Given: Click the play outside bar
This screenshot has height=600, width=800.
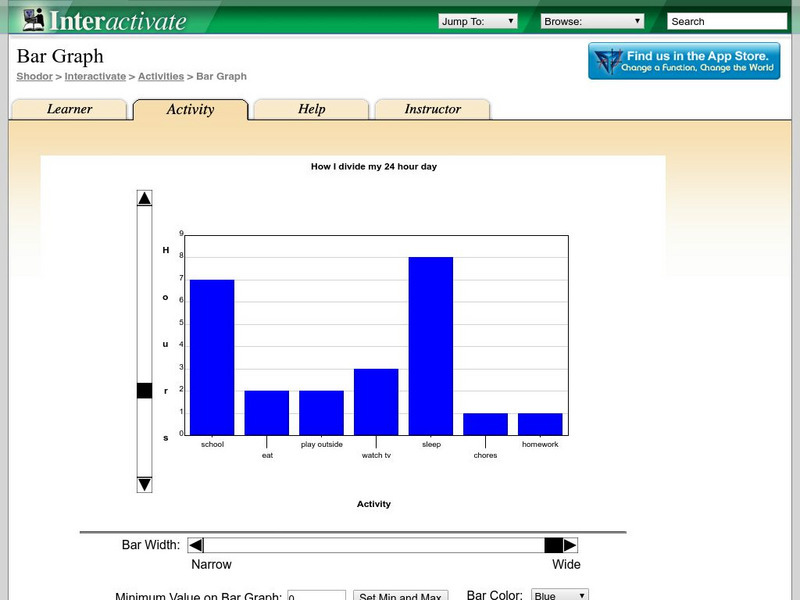Looking at the screenshot, I should pyautogui.click(x=321, y=413).
